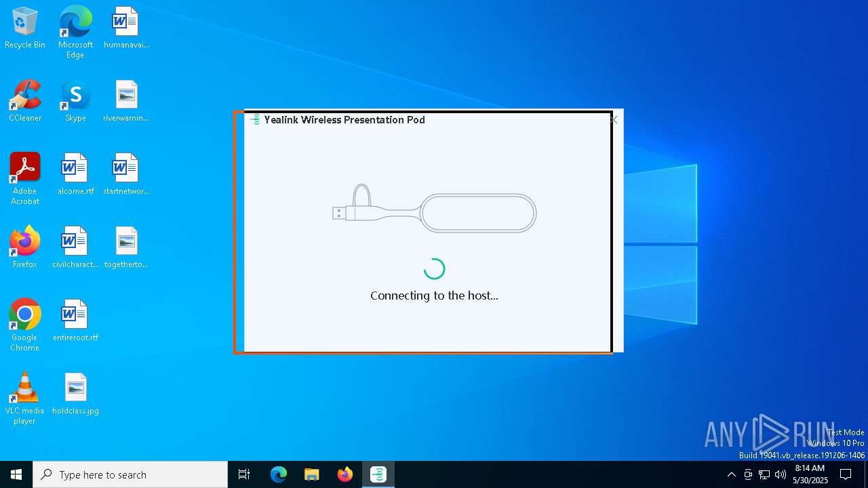Viewport: 868px width, 488px height.
Task: Open the volume control tray icon
Action: [781, 474]
